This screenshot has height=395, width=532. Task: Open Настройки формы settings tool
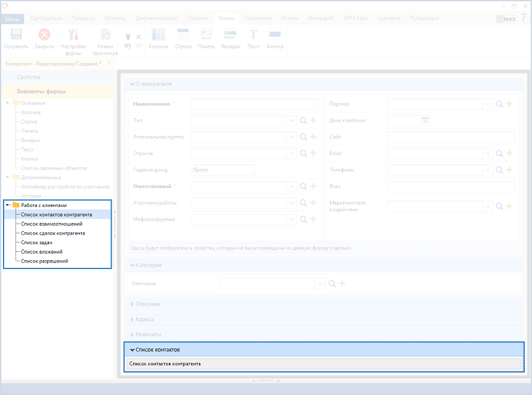pos(74,35)
